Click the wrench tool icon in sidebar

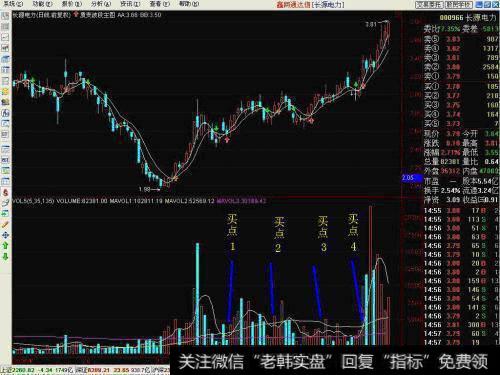pyautogui.click(x=5, y=203)
